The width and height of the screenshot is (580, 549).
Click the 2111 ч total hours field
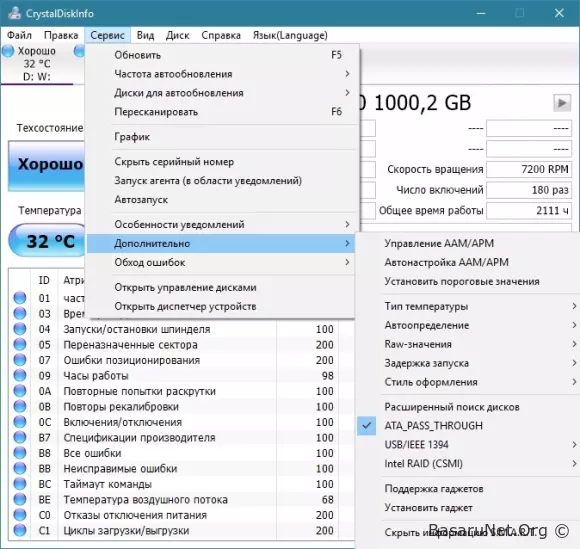[x=529, y=210]
